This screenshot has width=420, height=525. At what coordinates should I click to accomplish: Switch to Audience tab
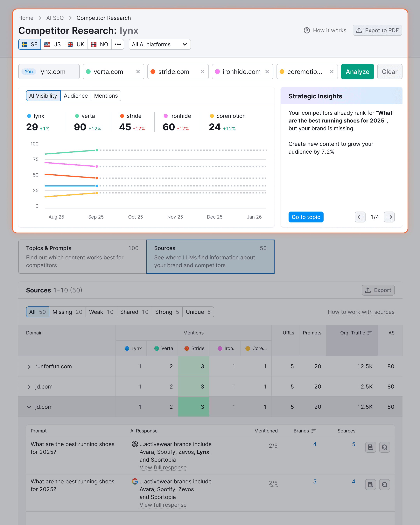76,96
